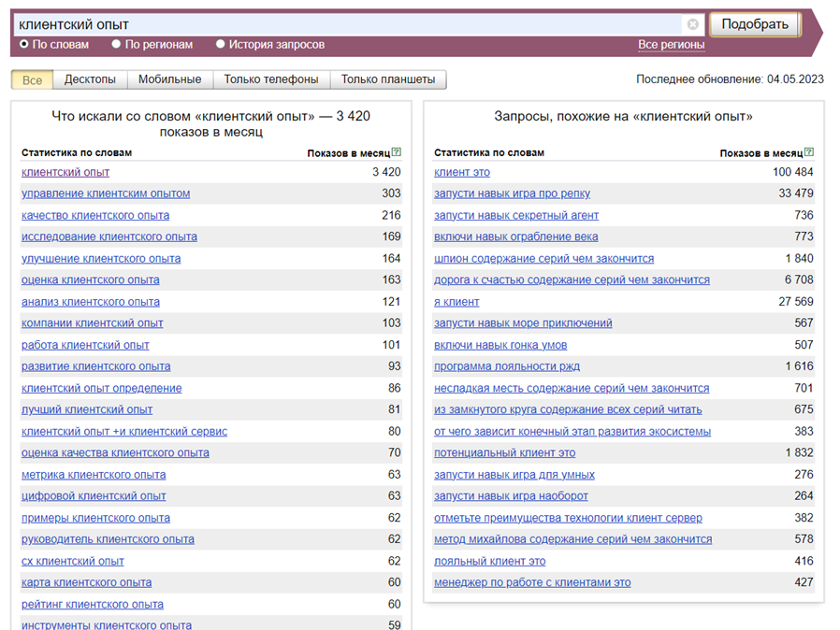Click the '100 484' impressions value
This screenshot has height=630, width=840.
[x=793, y=172]
